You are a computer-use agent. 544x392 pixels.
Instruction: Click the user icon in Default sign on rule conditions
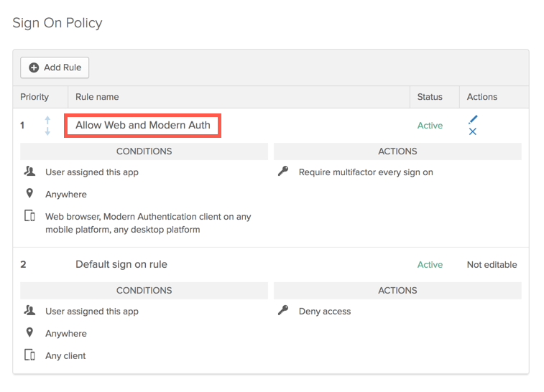tap(29, 312)
